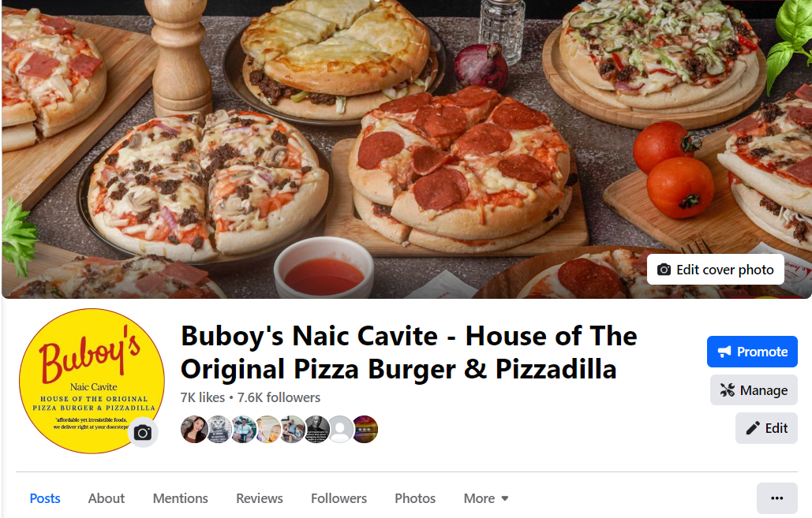Open the Manage page tools
The width and height of the screenshot is (812, 518).
point(754,390)
